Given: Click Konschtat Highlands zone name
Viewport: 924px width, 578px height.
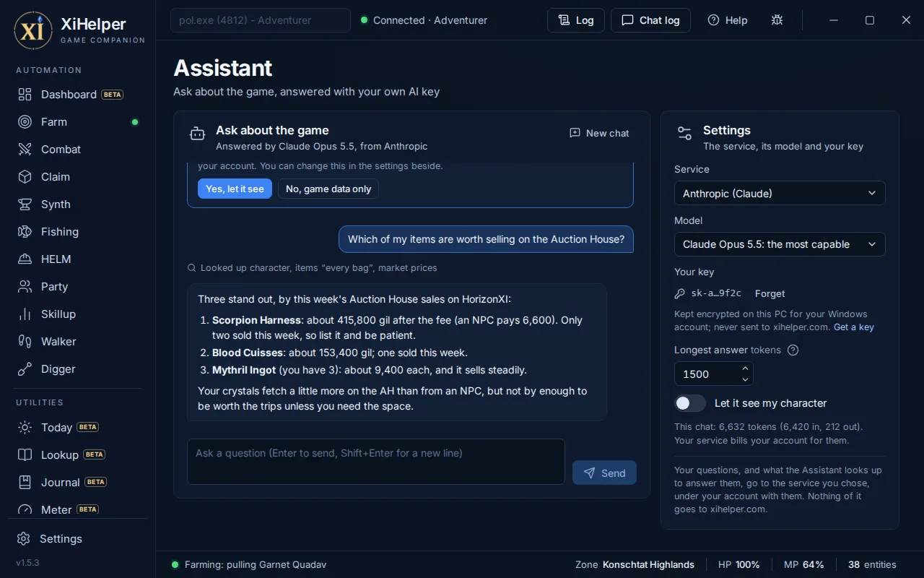Looking at the screenshot, I should pyautogui.click(x=648, y=565).
